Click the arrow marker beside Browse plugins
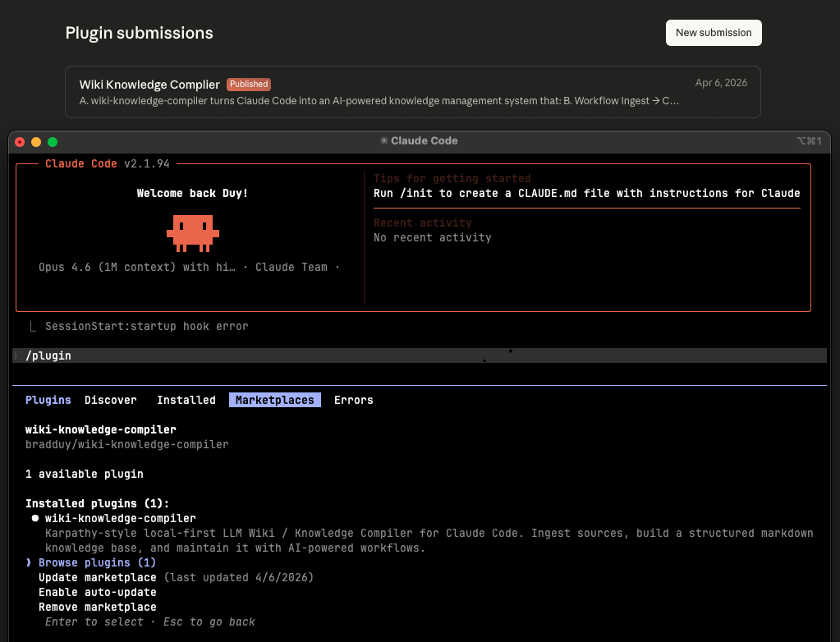 [x=29, y=562]
